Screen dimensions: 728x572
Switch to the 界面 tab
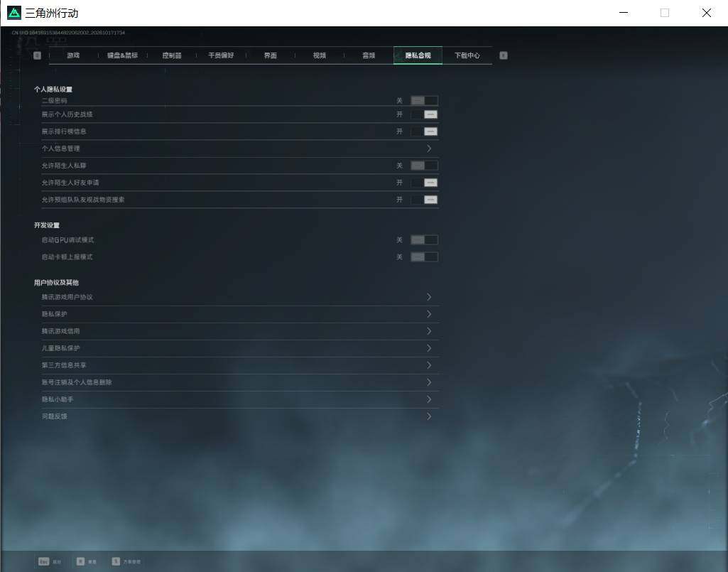point(270,55)
